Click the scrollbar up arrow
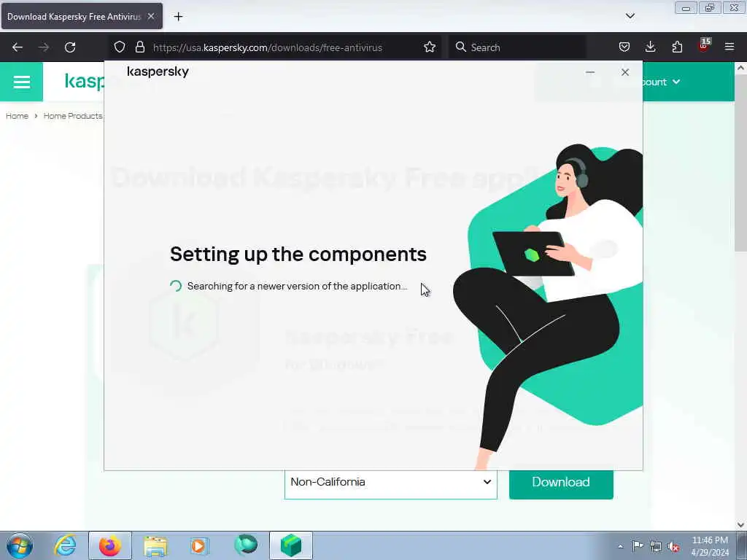 pyautogui.click(x=741, y=68)
